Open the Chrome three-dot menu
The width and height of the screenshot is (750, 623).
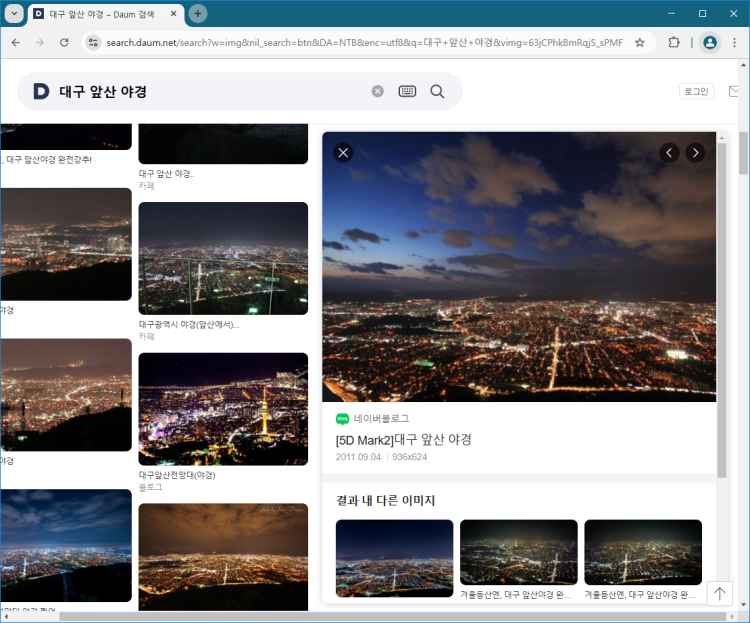734,43
